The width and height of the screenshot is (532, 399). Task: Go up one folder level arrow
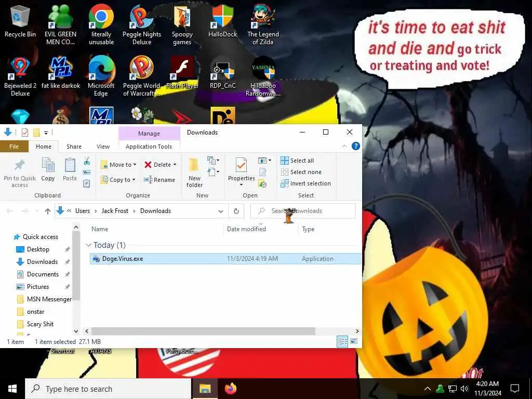pos(48,211)
